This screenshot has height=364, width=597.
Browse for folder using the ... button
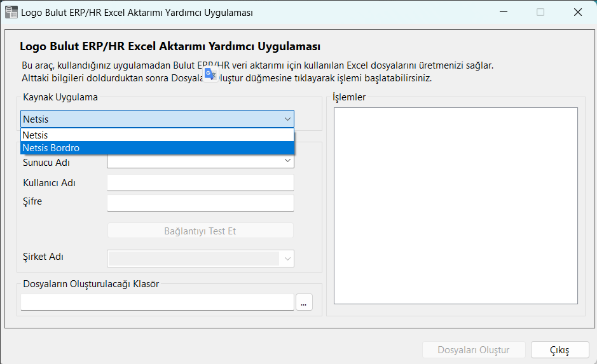[x=303, y=303]
